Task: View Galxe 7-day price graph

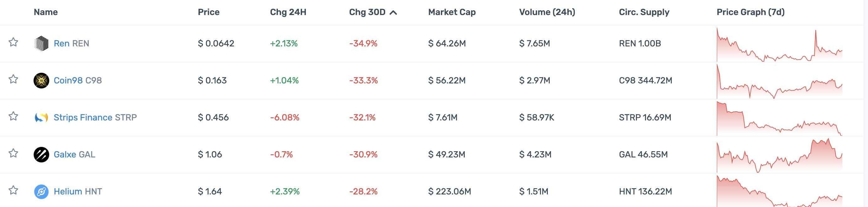Action: coord(779,155)
